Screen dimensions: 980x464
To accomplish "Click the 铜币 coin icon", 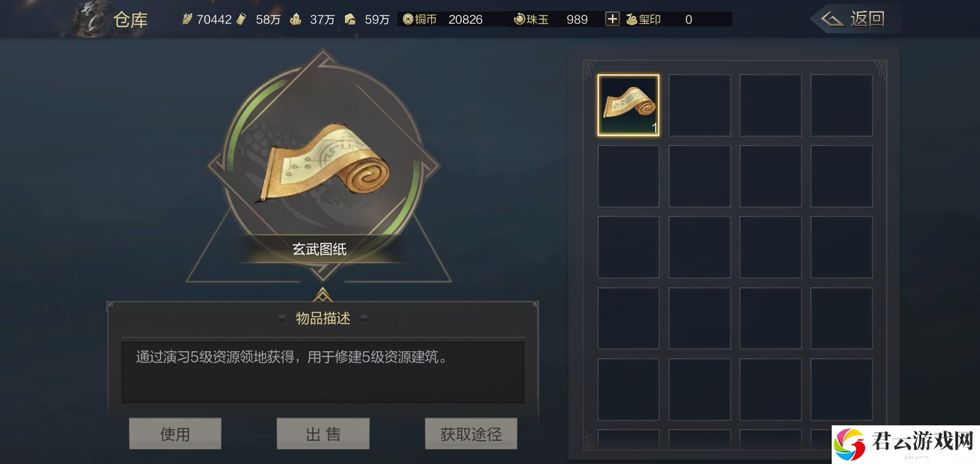I will (407, 19).
